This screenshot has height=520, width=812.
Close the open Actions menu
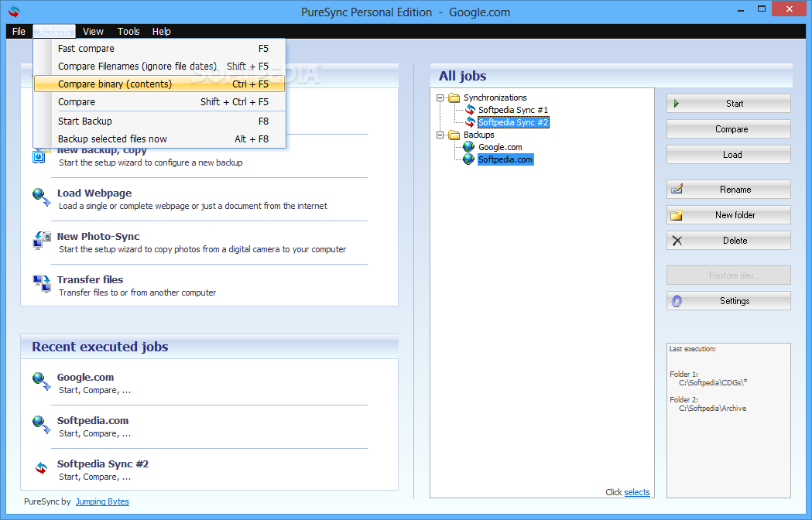click(54, 31)
